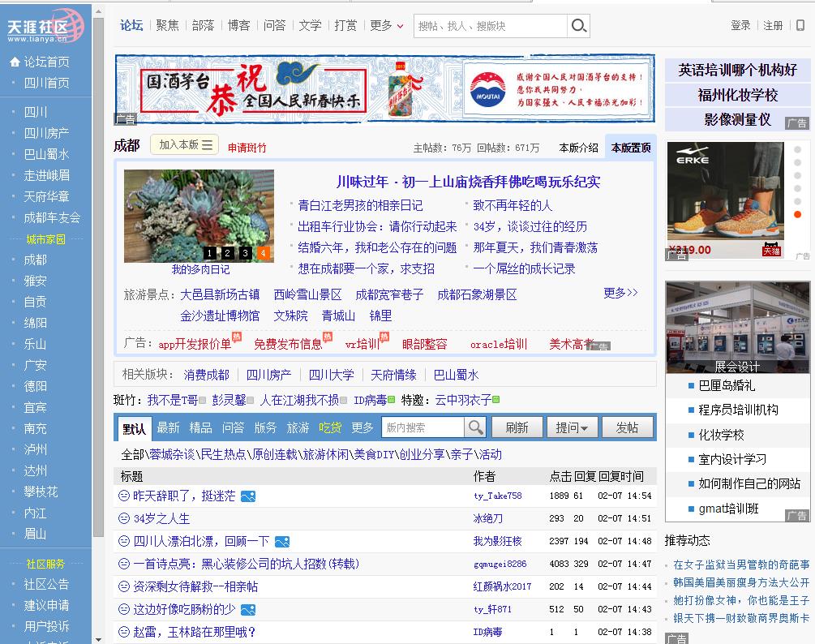Open 川味过年 headline article
Screen dimensions: 815x644
(x=468, y=182)
